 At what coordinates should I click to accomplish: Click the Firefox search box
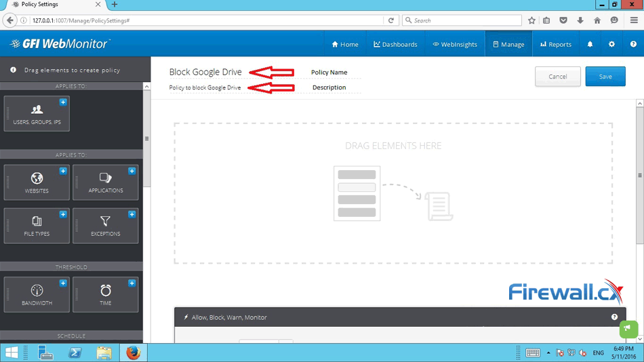click(x=462, y=20)
